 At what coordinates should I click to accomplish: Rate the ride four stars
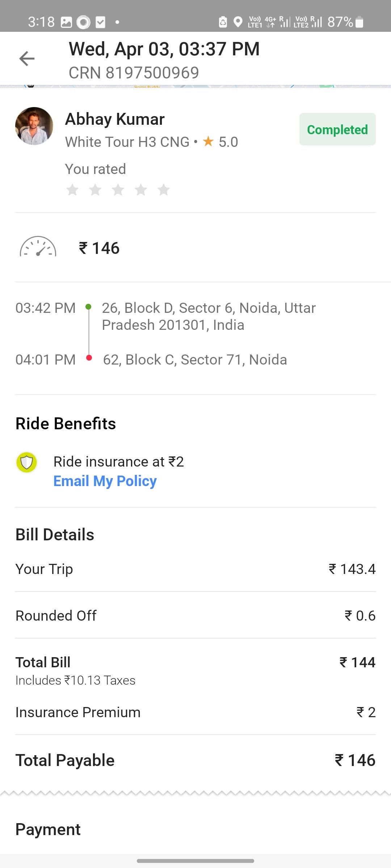click(x=141, y=190)
